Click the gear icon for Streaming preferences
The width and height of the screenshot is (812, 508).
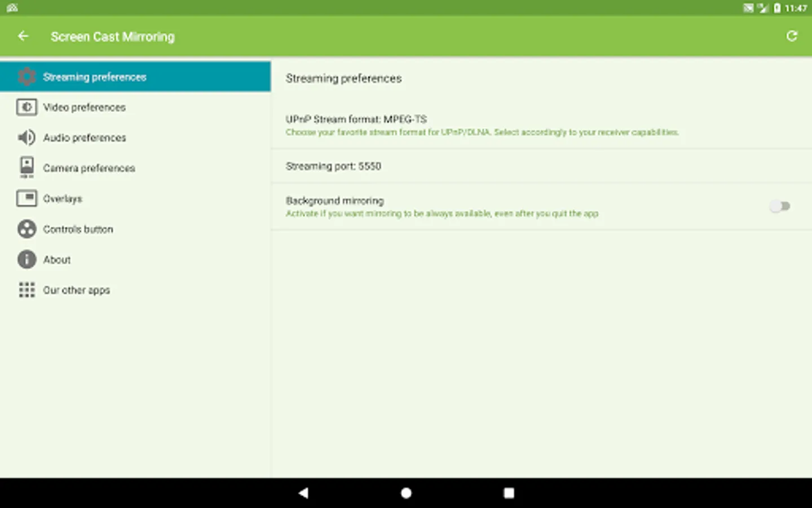point(27,77)
